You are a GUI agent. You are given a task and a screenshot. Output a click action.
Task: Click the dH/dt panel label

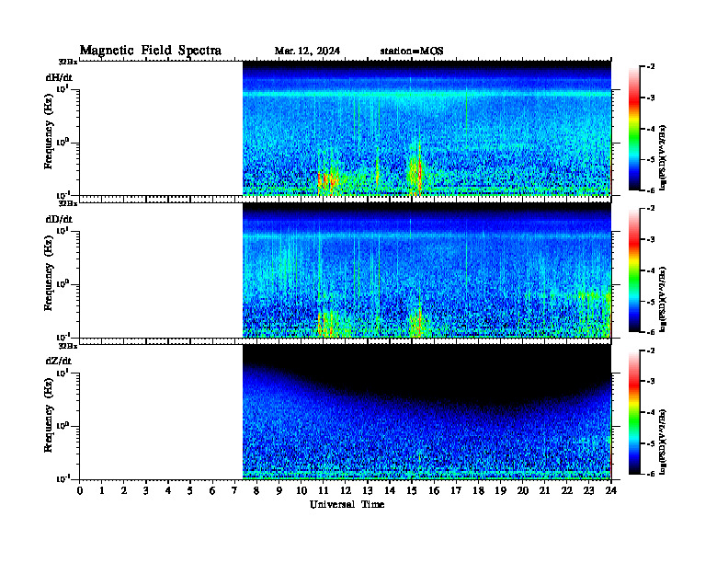point(59,77)
